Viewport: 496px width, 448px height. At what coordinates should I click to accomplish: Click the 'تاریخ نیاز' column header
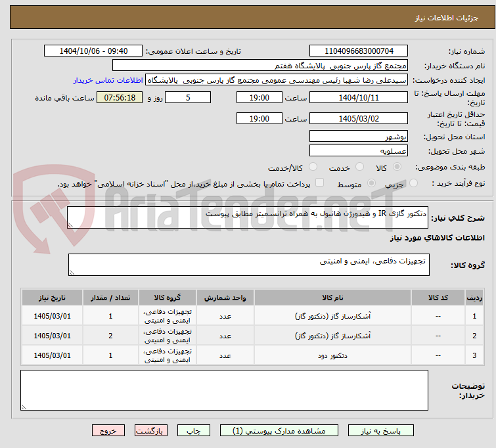[52, 298]
